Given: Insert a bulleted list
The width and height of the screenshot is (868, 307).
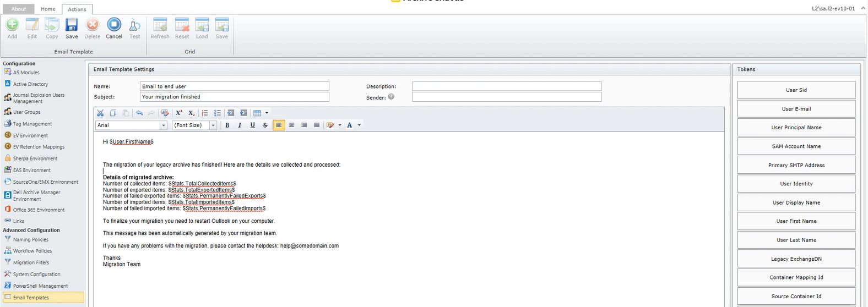Looking at the screenshot, I should click(x=218, y=113).
